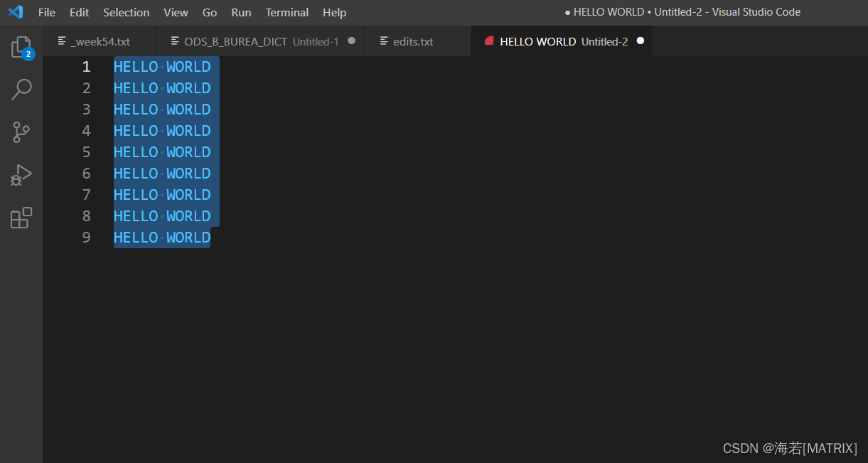This screenshot has width=868, height=463.
Task: Click HELLO WORLD text on line 9
Action: [162, 237]
